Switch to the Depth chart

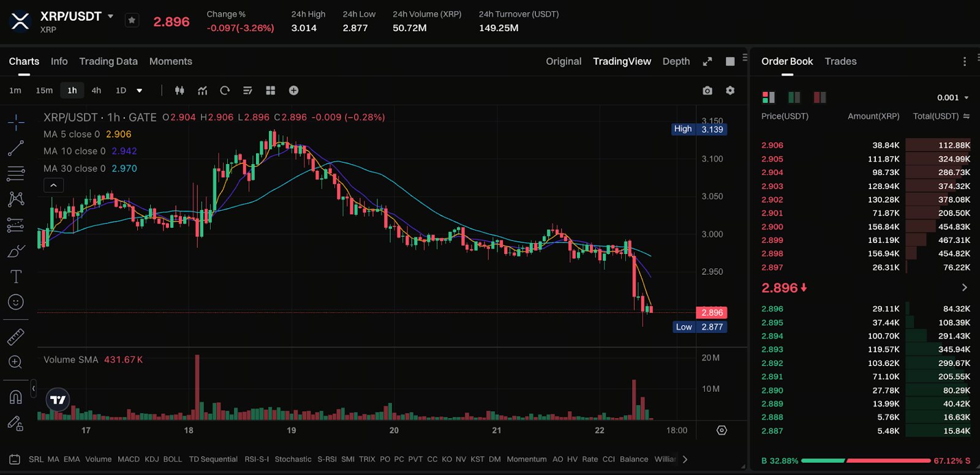[x=676, y=61]
